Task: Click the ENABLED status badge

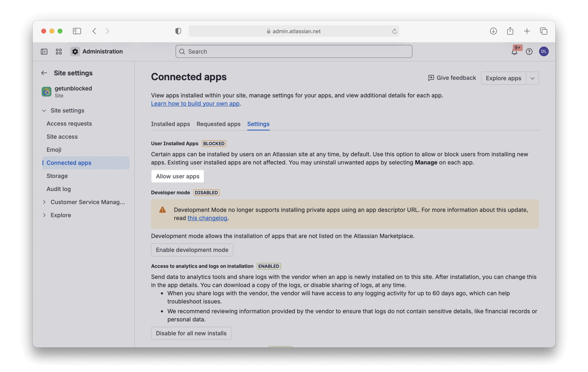Action: click(x=269, y=266)
